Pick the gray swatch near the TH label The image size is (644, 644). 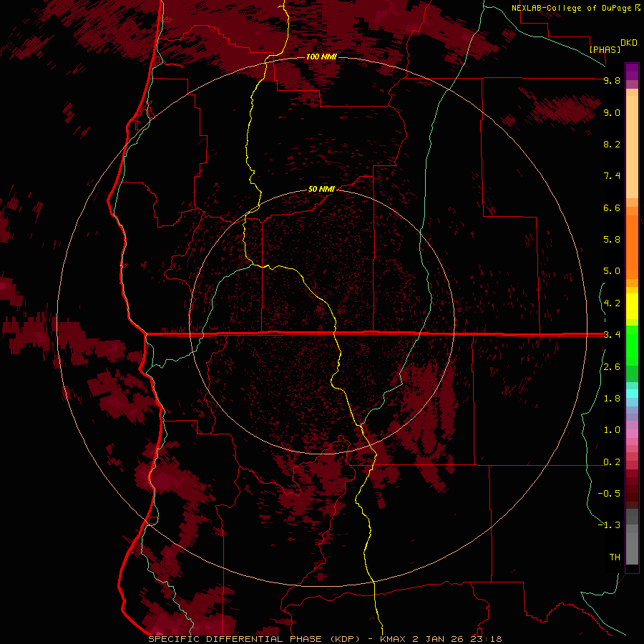coord(632,550)
